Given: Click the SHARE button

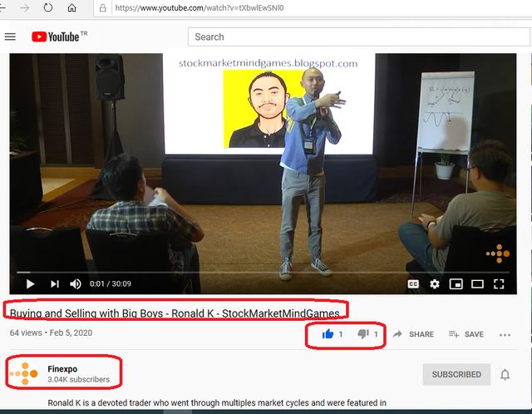Looking at the screenshot, I should [413, 334].
